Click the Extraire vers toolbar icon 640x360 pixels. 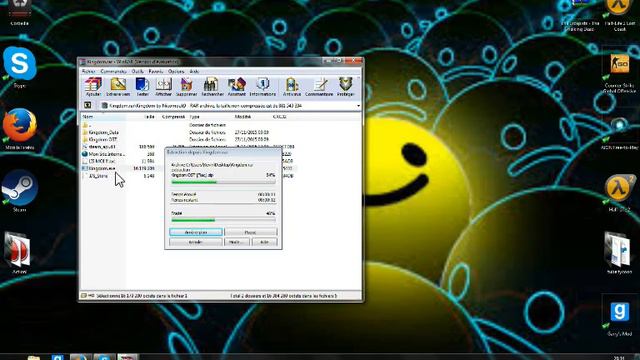(x=118, y=87)
